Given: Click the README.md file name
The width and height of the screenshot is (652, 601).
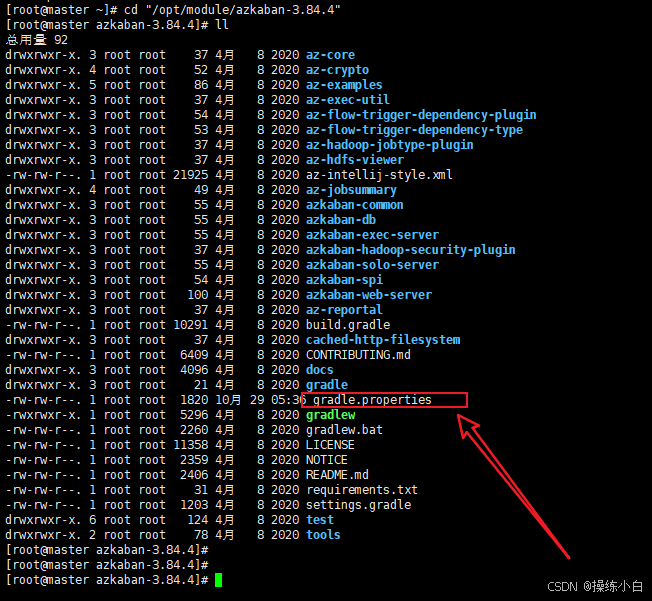Looking at the screenshot, I should [337, 475].
